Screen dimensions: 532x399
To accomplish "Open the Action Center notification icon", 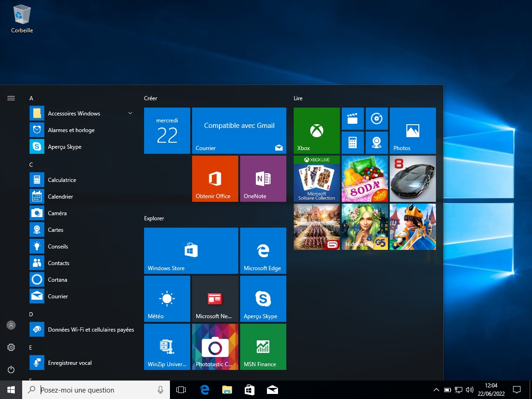I will pyautogui.click(x=517, y=390).
